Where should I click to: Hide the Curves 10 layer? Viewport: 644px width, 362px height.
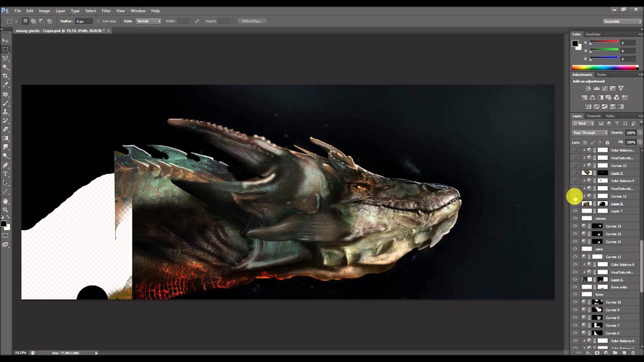[575, 302]
